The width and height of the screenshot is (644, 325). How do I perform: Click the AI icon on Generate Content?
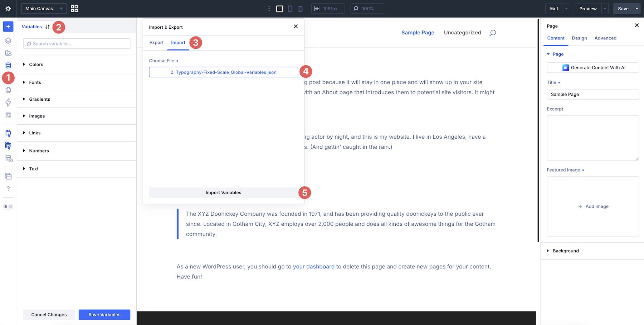click(x=566, y=68)
